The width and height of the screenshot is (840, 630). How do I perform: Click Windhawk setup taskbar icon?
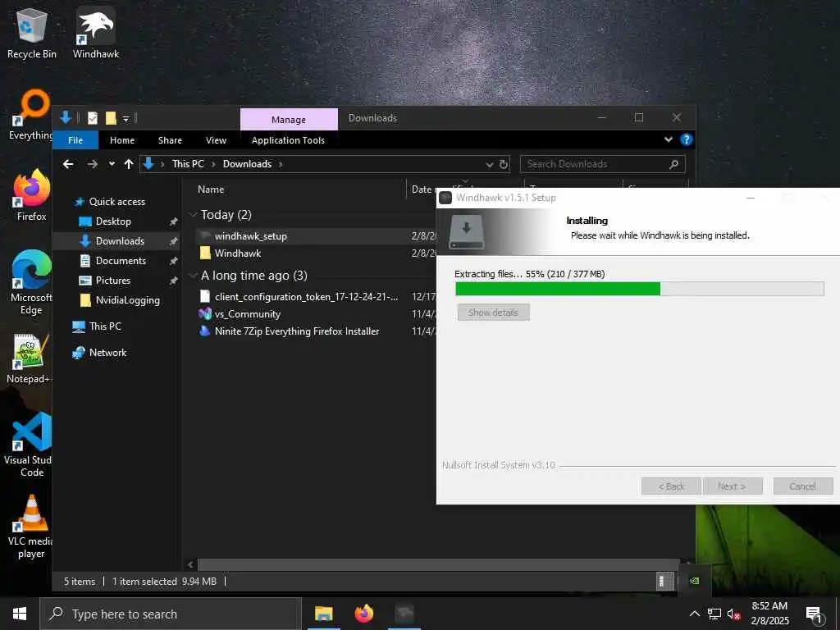click(404, 614)
